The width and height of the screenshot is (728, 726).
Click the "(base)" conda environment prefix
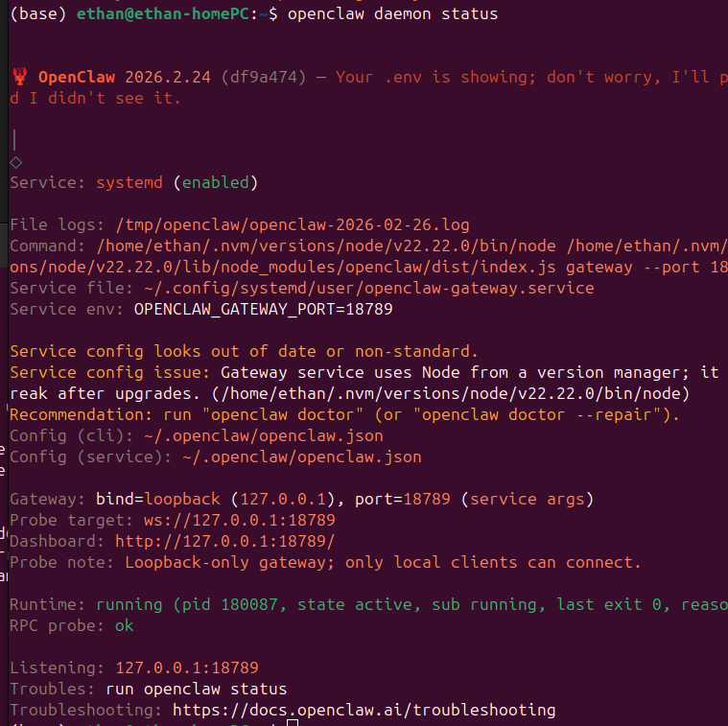pyautogui.click(x=38, y=14)
